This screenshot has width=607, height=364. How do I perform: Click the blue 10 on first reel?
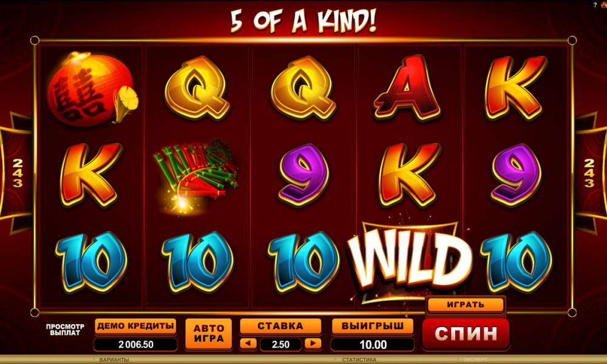(91, 261)
